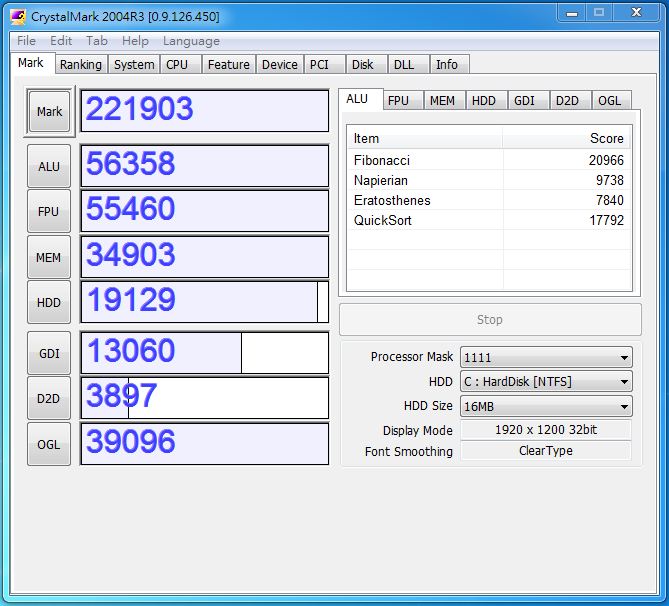Run the ALU benchmark button
The height and width of the screenshot is (606, 669).
coord(49,167)
